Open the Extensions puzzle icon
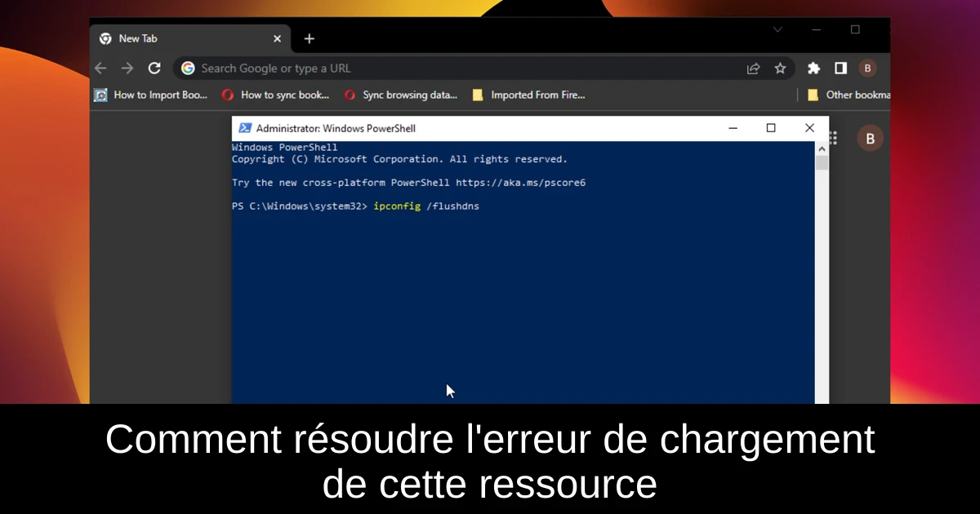Viewport: 980px width, 514px height. 813,69
